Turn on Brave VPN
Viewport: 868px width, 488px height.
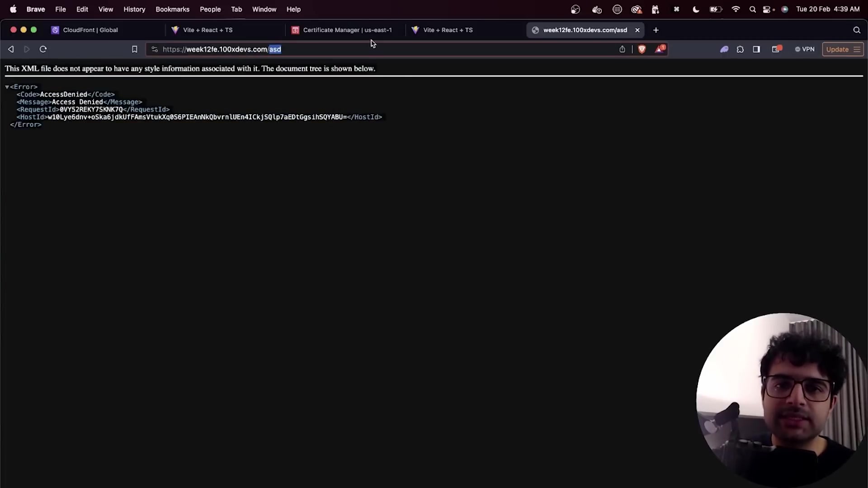pyautogui.click(x=805, y=49)
